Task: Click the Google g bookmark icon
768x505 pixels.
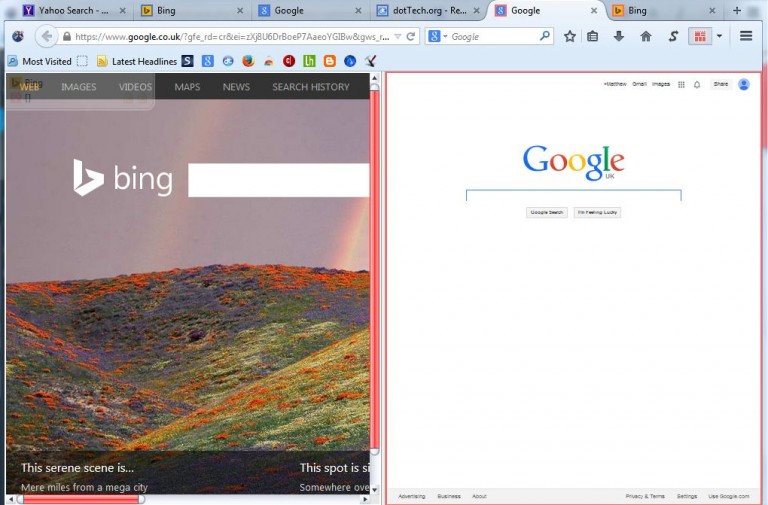Action: pos(208,61)
